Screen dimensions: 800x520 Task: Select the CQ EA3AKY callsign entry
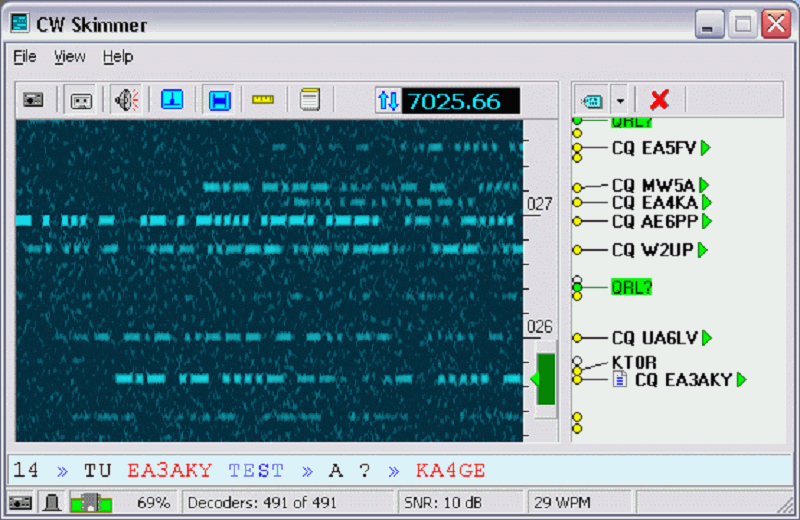pyautogui.click(x=684, y=380)
